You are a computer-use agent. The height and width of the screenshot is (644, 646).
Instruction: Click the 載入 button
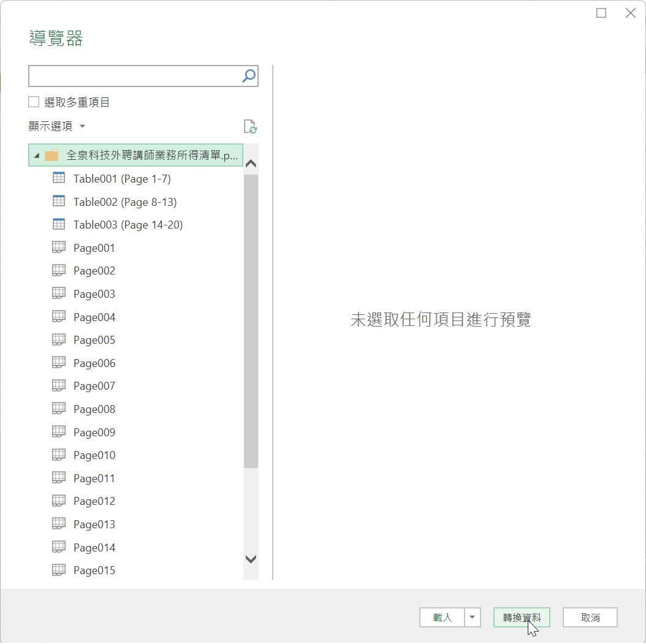442,618
